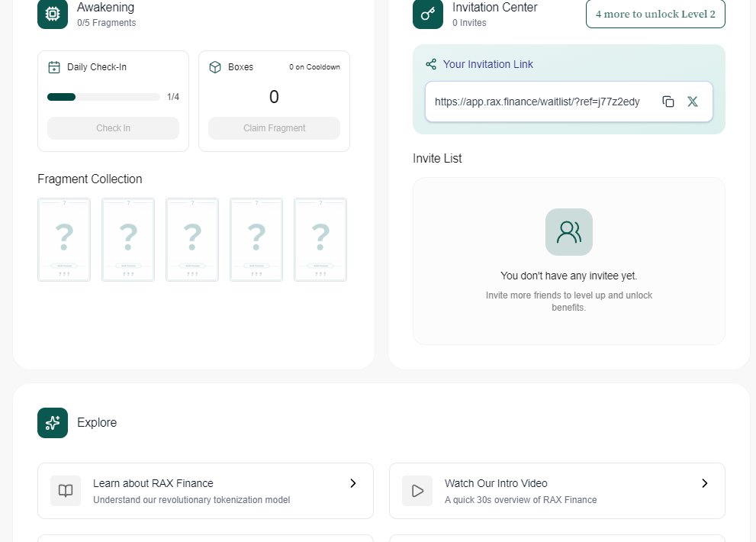
Task: Click the play icon for Watch Our Intro Video
Action: pyautogui.click(x=417, y=491)
